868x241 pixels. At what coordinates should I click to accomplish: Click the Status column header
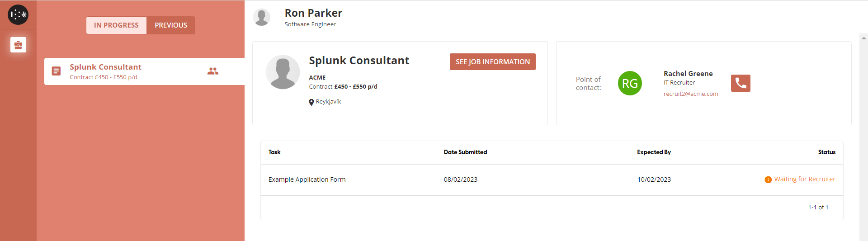click(x=826, y=152)
